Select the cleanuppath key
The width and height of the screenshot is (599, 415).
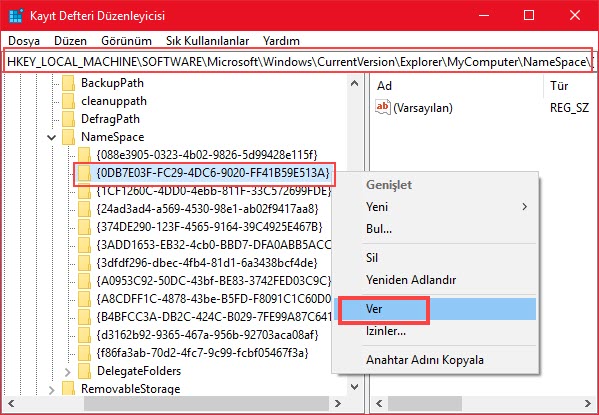pyautogui.click(x=114, y=101)
